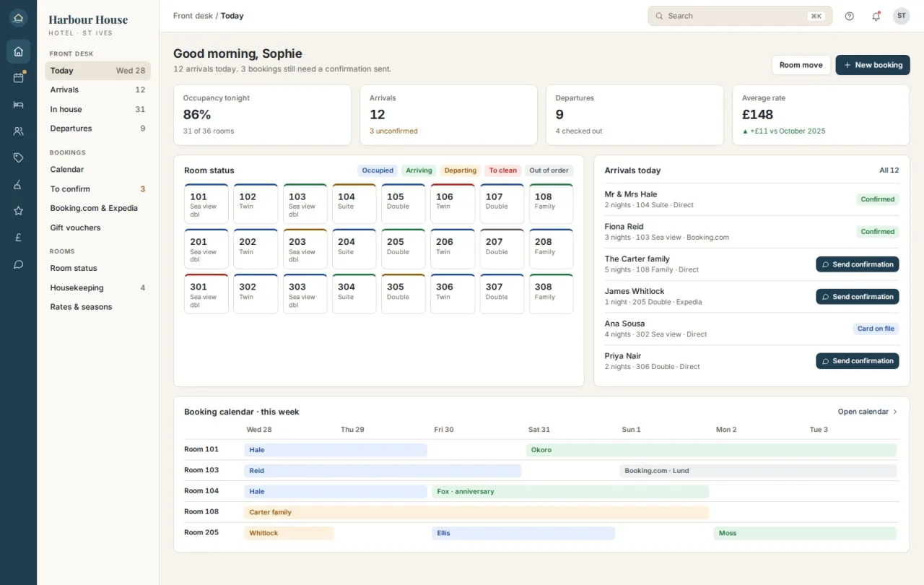Image resolution: width=924 pixels, height=585 pixels.
Task: Focus the Search field in the top bar
Action: (740, 16)
